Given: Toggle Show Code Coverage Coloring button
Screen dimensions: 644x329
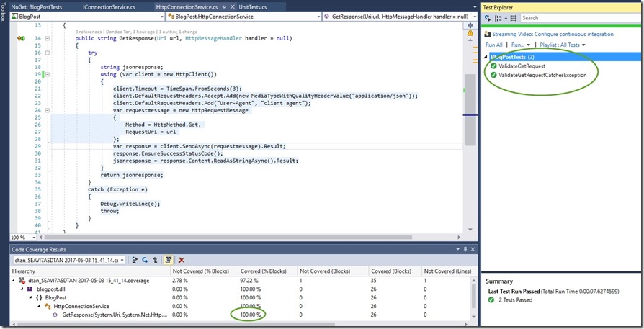Looking at the screenshot, I should pos(169,259).
